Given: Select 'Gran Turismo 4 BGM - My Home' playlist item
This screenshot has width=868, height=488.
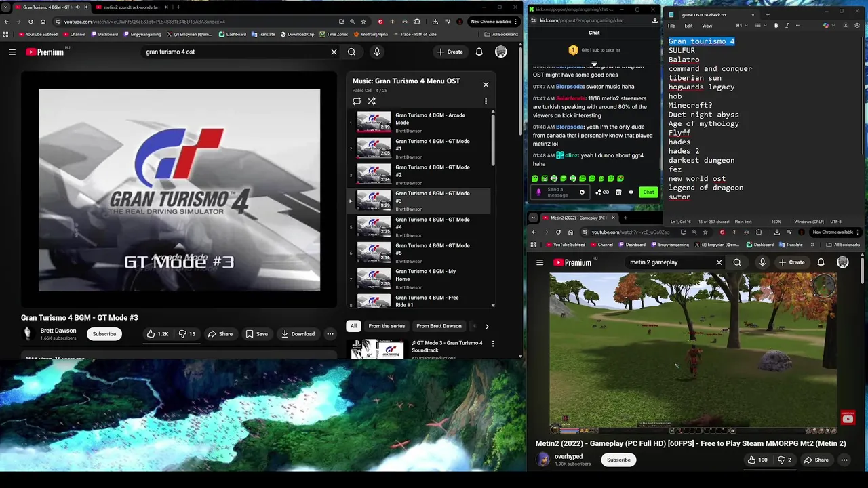Looking at the screenshot, I should [418, 279].
